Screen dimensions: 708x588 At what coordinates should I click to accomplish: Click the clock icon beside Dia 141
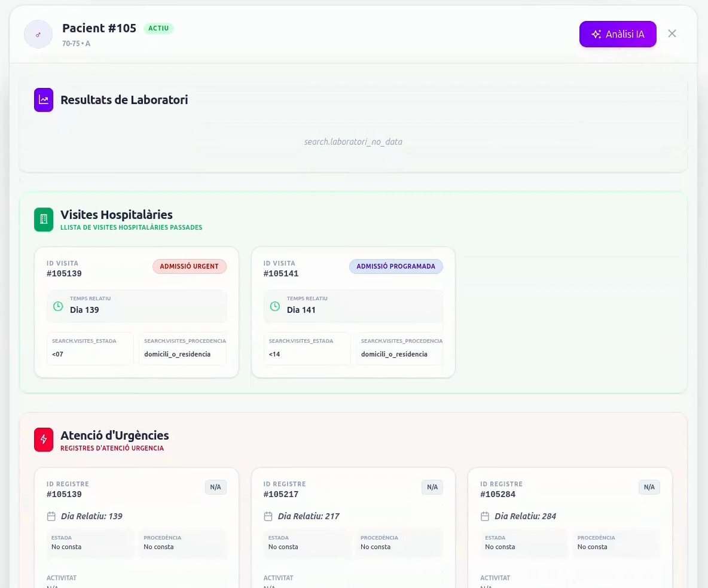275,306
